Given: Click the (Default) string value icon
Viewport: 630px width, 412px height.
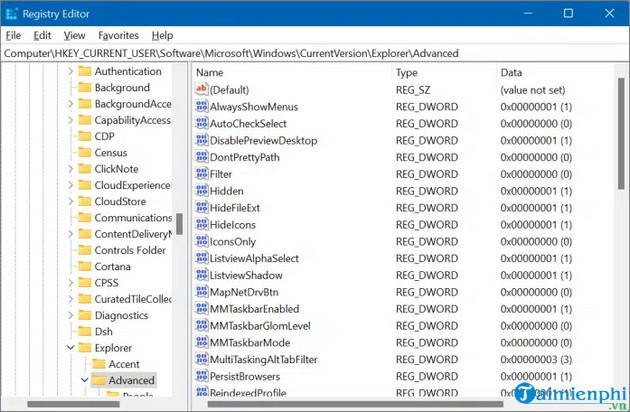Looking at the screenshot, I should (201, 89).
